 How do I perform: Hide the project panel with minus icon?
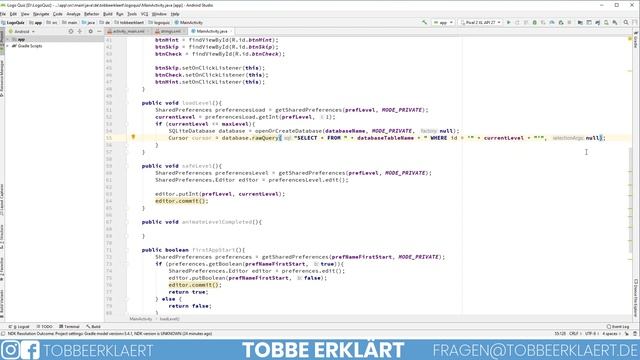[x=99, y=31]
